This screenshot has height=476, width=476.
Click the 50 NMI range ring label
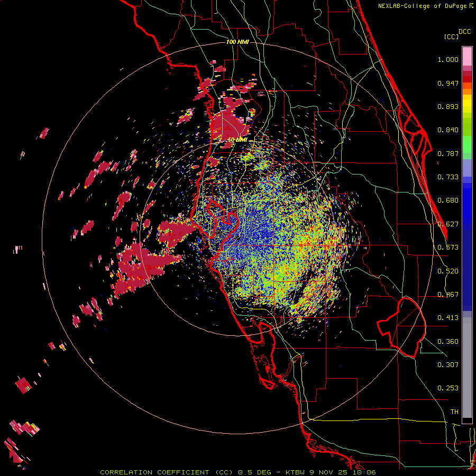[237, 140]
